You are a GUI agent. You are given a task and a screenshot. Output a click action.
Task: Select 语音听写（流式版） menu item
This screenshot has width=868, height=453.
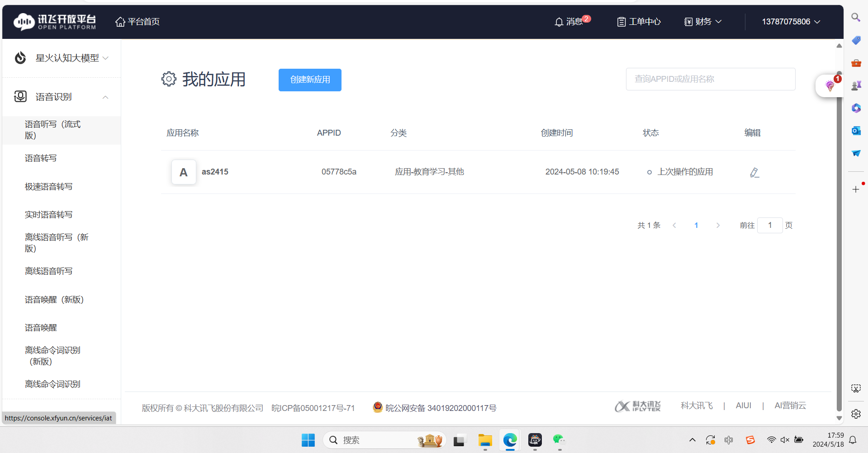62,130
